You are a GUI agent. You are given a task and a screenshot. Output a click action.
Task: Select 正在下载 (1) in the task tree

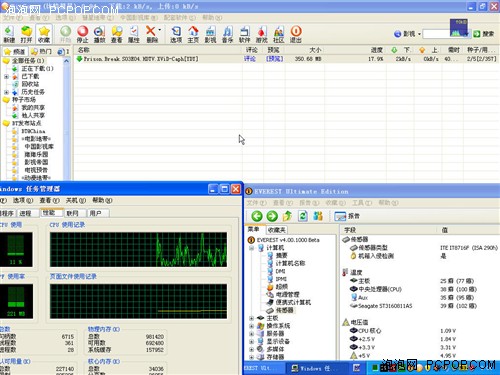[37, 69]
